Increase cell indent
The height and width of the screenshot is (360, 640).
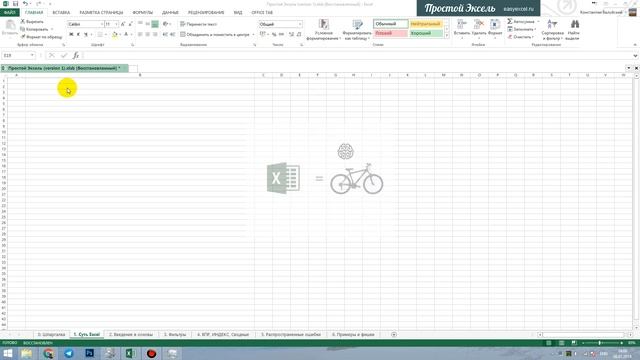(x=173, y=35)
